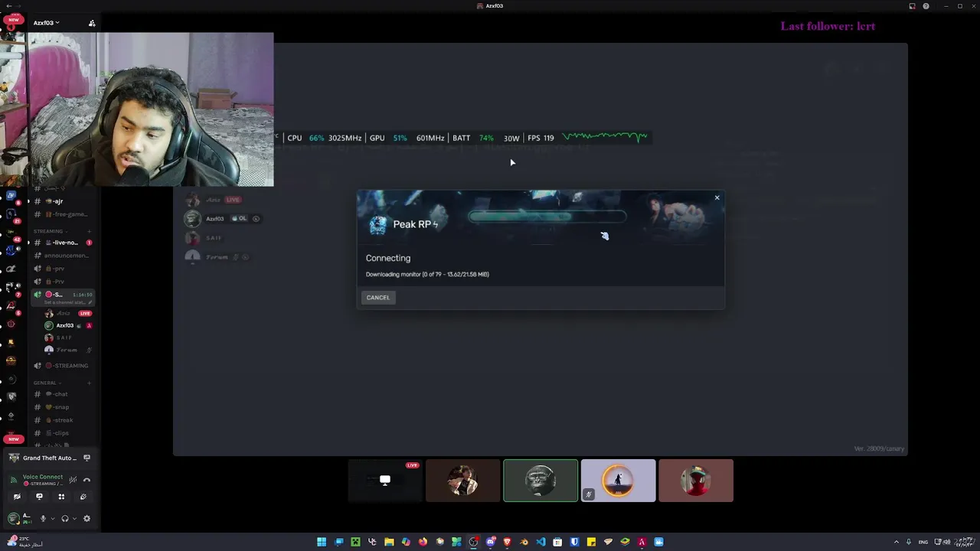980x551 pixels.
Task: Open the -live-no... channel
Action: (61, 243)
